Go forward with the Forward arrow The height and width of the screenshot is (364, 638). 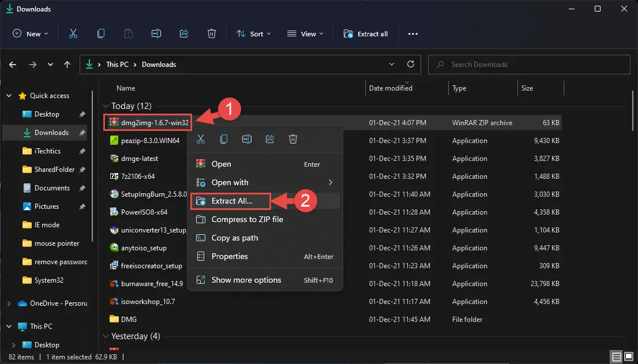(x=33, y=65)
